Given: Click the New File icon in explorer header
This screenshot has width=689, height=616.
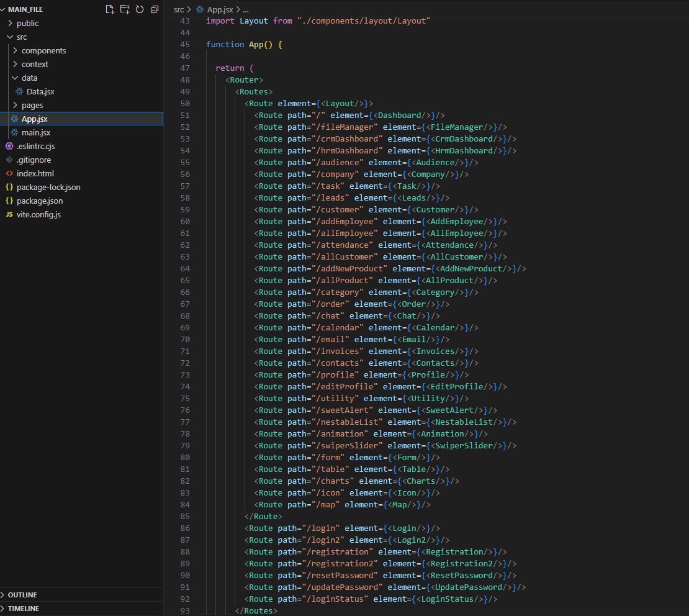Looking at the screenshot, I should (x=110, y=9).
